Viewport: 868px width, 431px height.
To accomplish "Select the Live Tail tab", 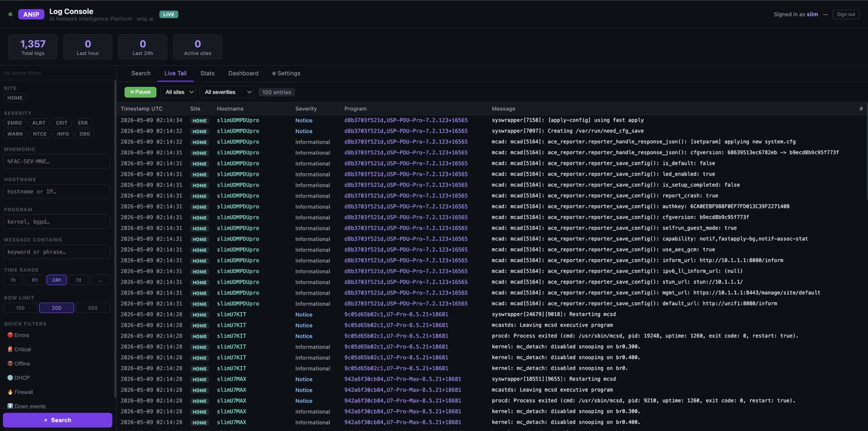I will 175,73.
